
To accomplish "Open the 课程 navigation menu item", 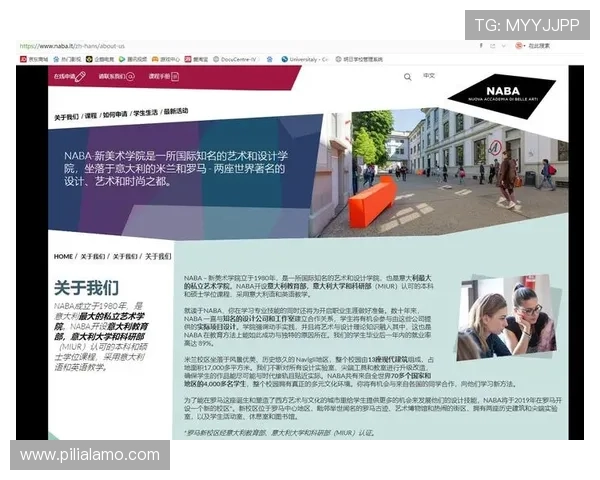I will (91, 115).
